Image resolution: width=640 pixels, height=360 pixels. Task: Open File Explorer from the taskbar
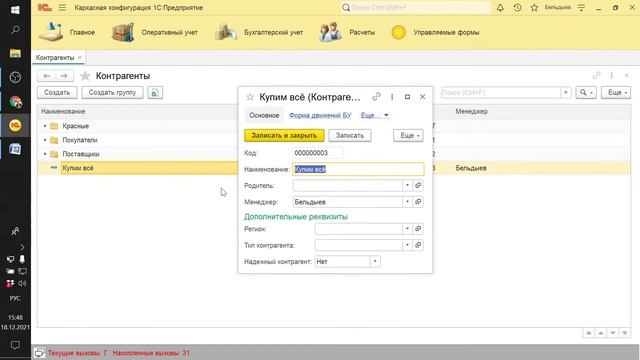pyautogui.click(x=15, y=53)
